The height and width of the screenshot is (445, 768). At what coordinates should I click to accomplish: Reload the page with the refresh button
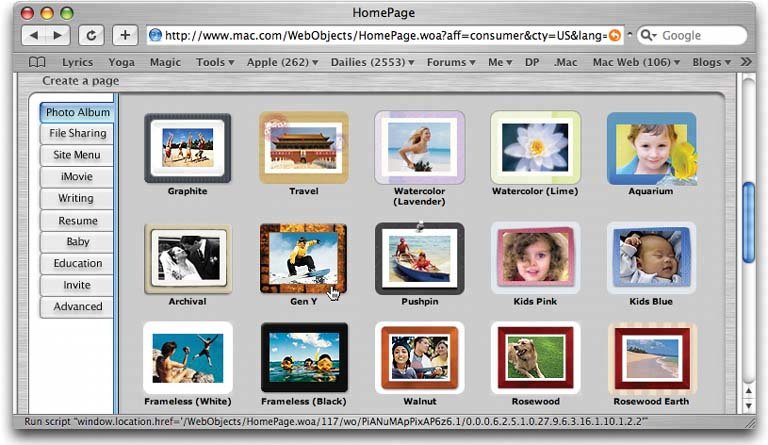click(x=91, y=35)
